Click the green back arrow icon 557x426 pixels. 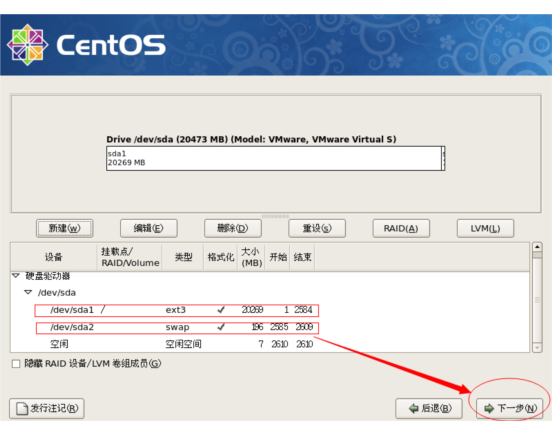[x=413, y=409]
